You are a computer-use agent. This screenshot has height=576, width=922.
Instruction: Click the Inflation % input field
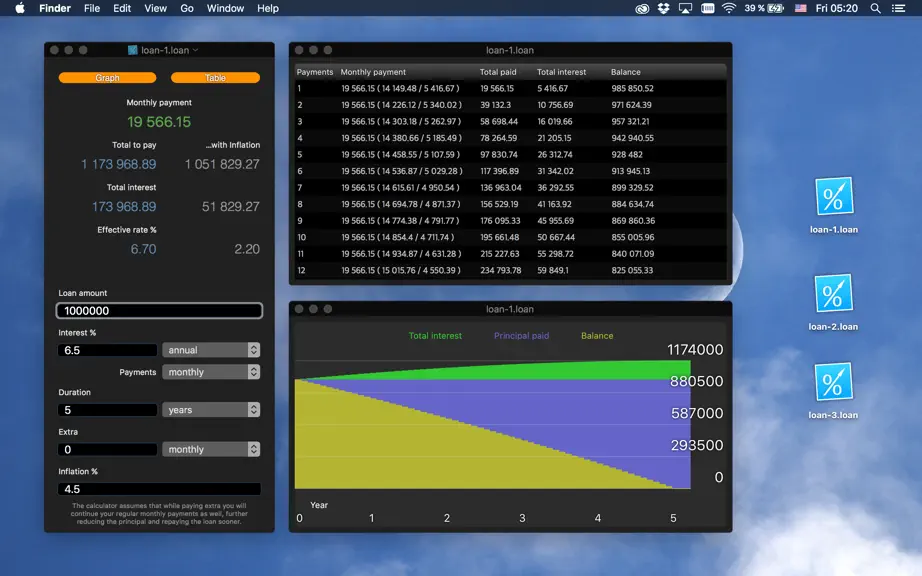159,489
